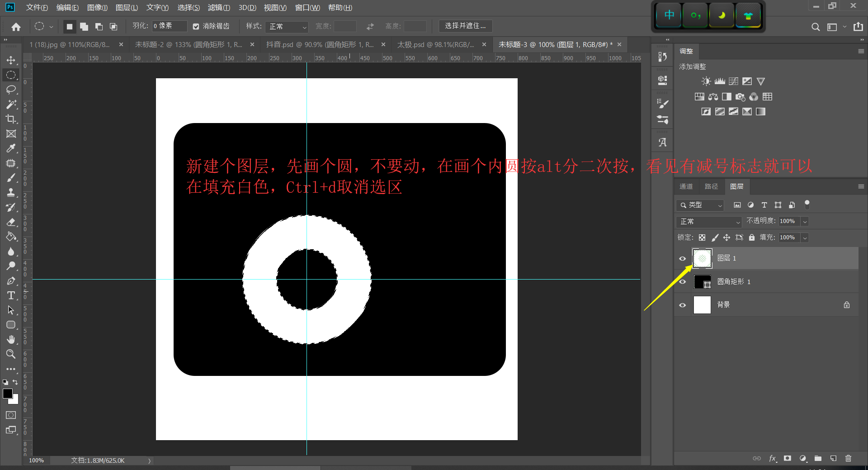Image resolution: width=868 pixels, height=470 pixels.
Task: Hide 背景 layer visibility
Action: pyautogui.click(x=683, y=305)
